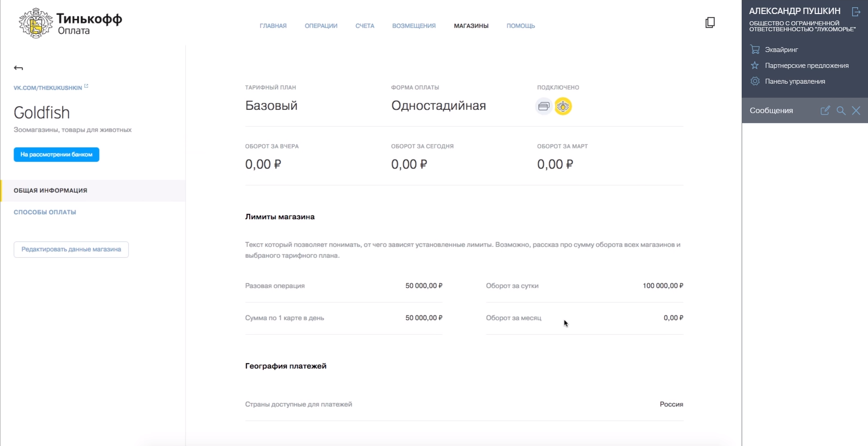Click the gear icon for Панель управления
The image size is (868, 446).
pos(755,81)
